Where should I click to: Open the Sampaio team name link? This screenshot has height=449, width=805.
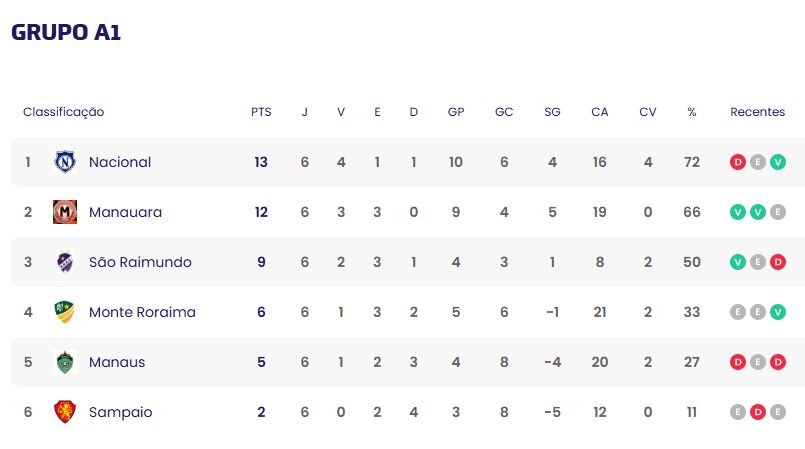point(121,412)
